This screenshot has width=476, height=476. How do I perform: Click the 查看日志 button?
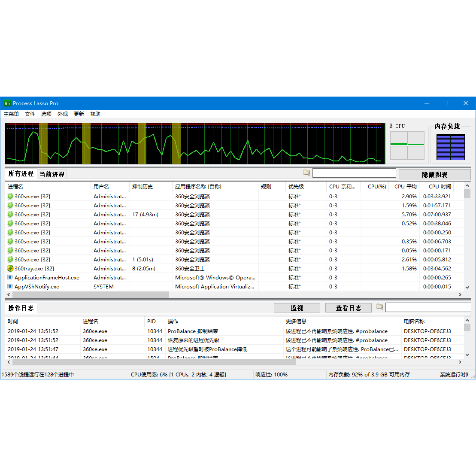348,308
